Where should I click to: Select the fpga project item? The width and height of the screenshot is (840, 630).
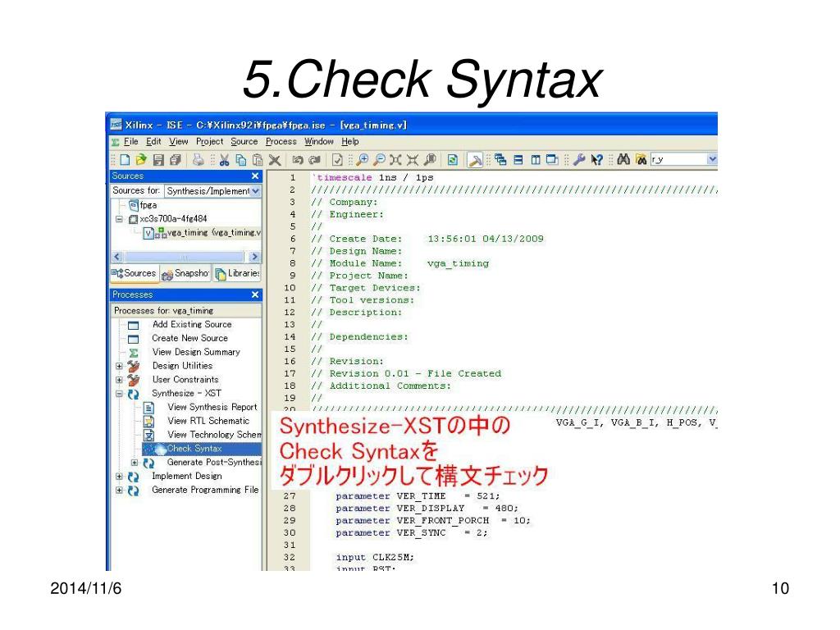143,205
